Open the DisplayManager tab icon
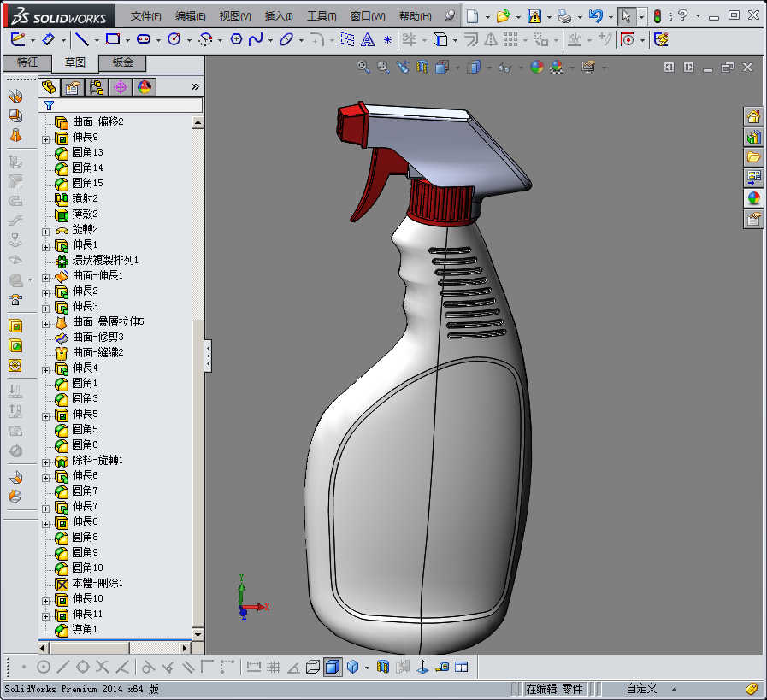767x700 pixels. [x=145, y=87]
